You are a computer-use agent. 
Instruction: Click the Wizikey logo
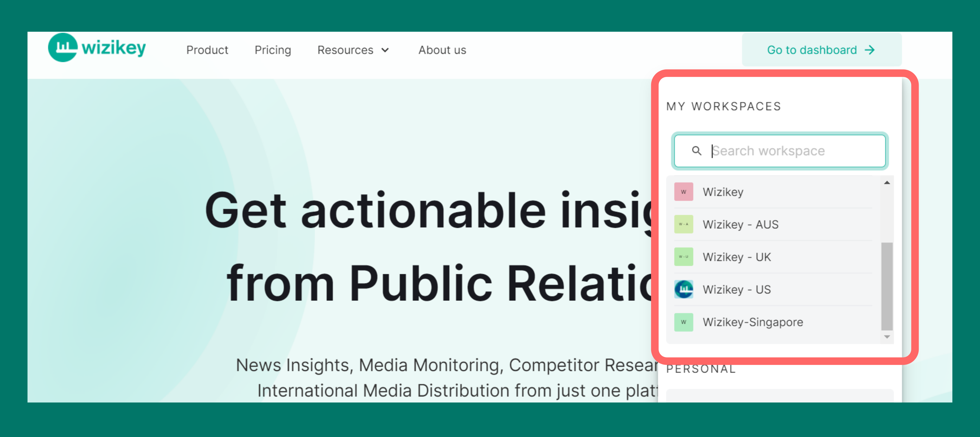[97, 48]
